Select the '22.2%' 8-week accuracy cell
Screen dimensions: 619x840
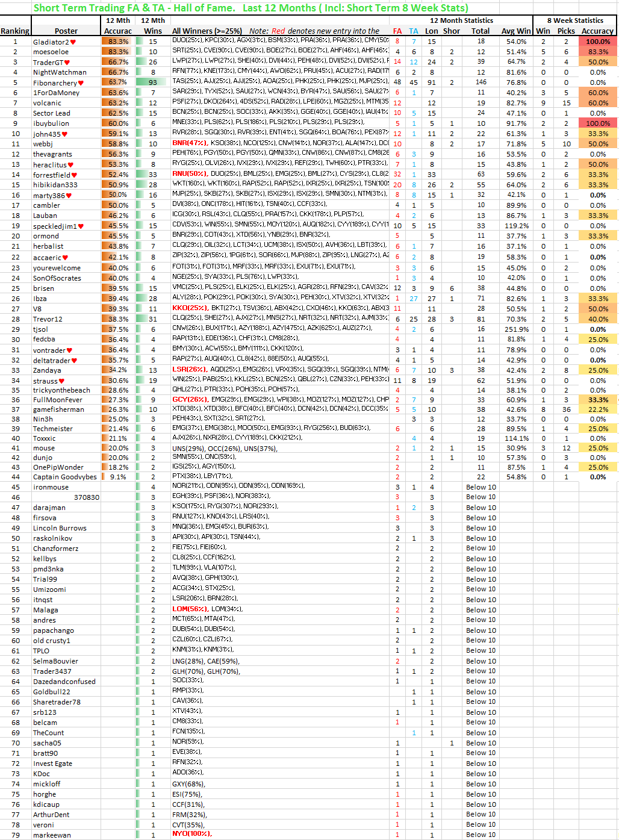598,410
